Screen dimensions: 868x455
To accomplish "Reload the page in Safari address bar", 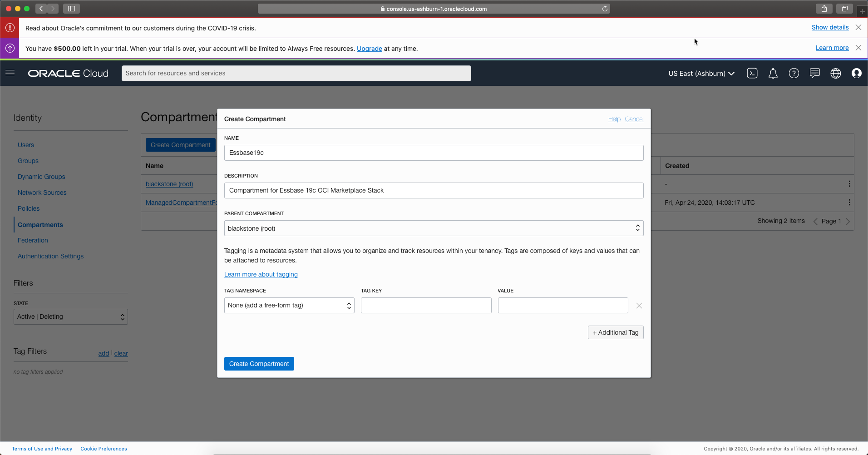I will pyautogui.click(x=605, y=9).
